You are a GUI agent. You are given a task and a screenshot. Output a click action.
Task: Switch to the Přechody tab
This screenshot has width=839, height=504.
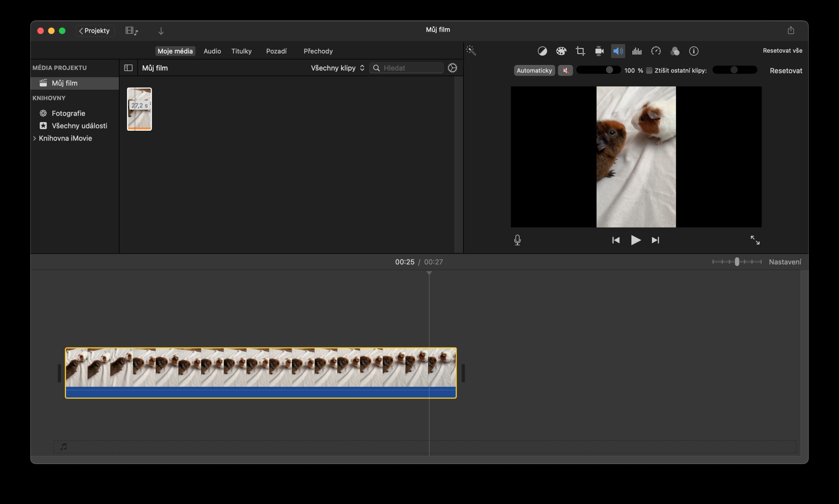(x=318, y=51)
